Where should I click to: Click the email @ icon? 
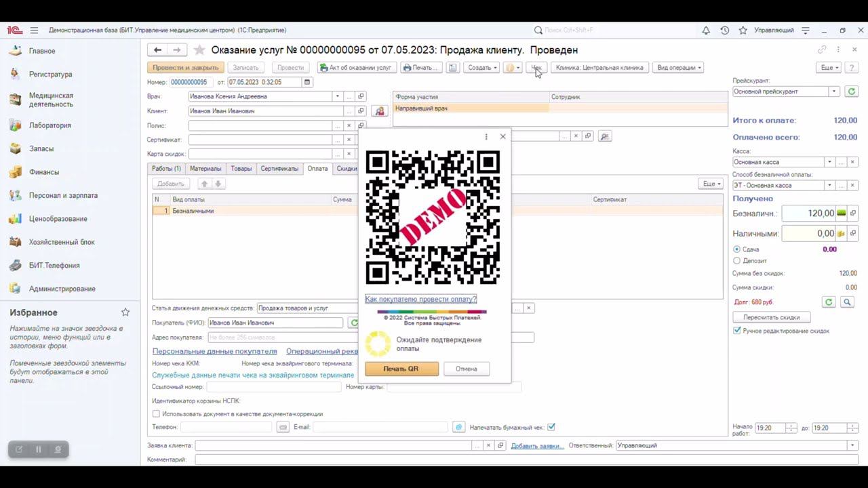458,427
